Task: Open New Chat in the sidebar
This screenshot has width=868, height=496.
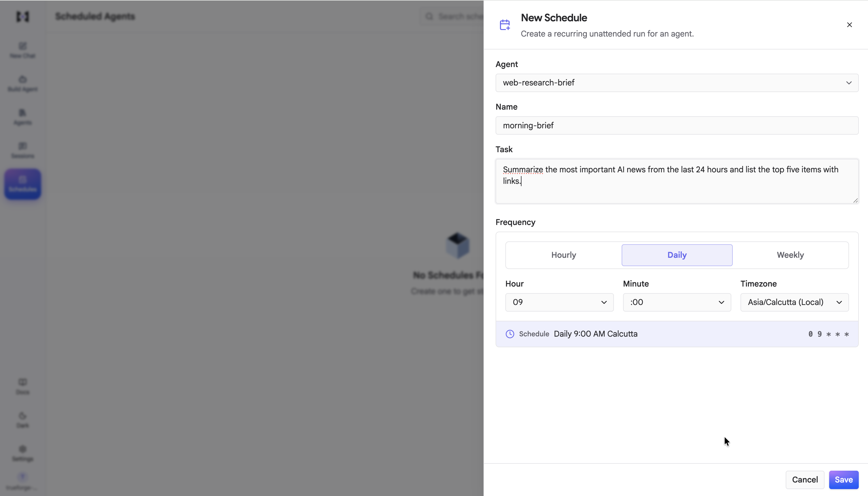Action: [x=22, y=50]
